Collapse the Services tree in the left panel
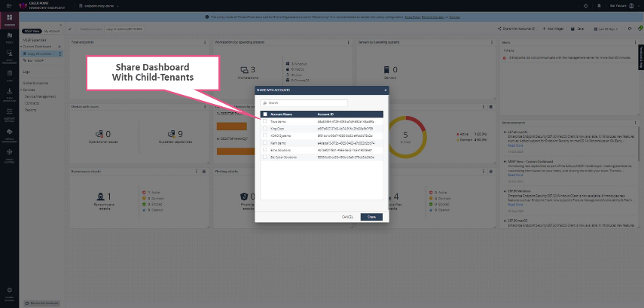The image size is (644, 308). point(23,90)
